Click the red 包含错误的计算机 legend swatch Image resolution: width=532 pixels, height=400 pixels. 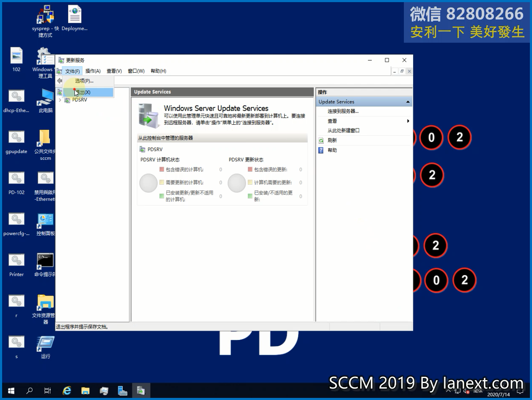coord(162,170)
